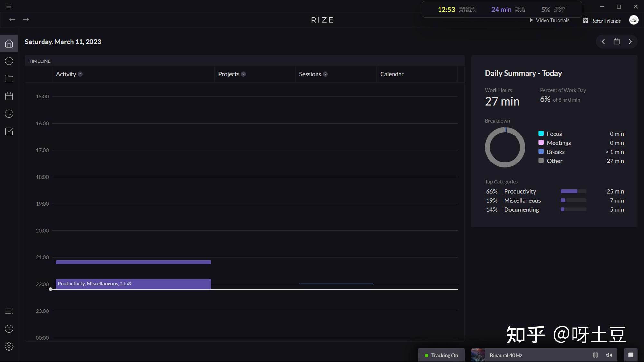Click the Activity column help icon
644x362 pixels.
click(x=80, y=74)
